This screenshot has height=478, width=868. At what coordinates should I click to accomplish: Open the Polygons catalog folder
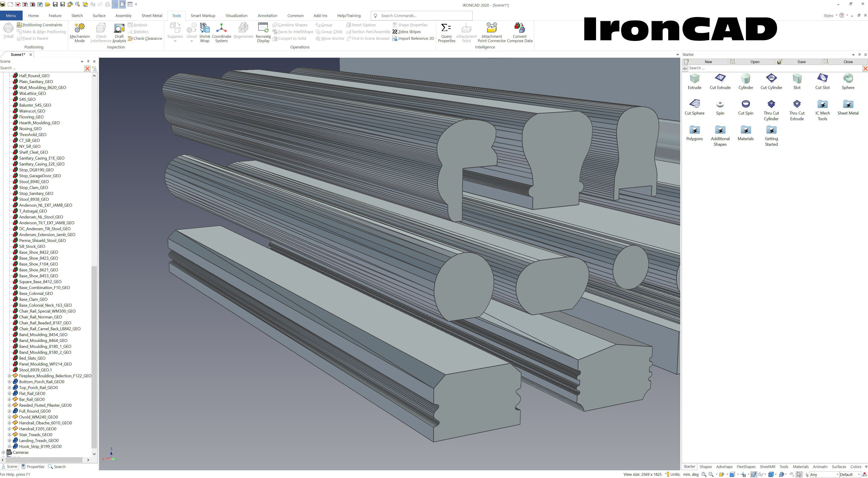[x=695, y=133]
